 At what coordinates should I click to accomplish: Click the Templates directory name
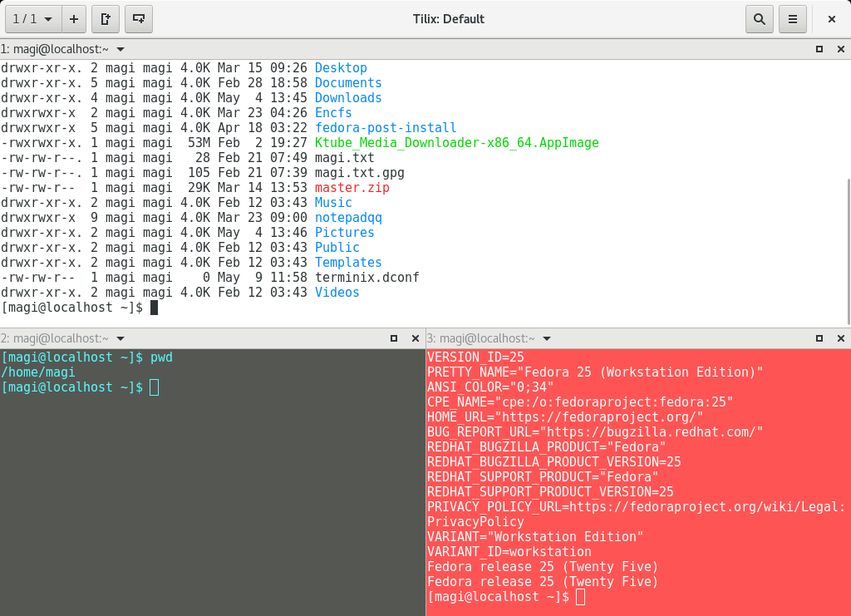(x=348, y=262)
